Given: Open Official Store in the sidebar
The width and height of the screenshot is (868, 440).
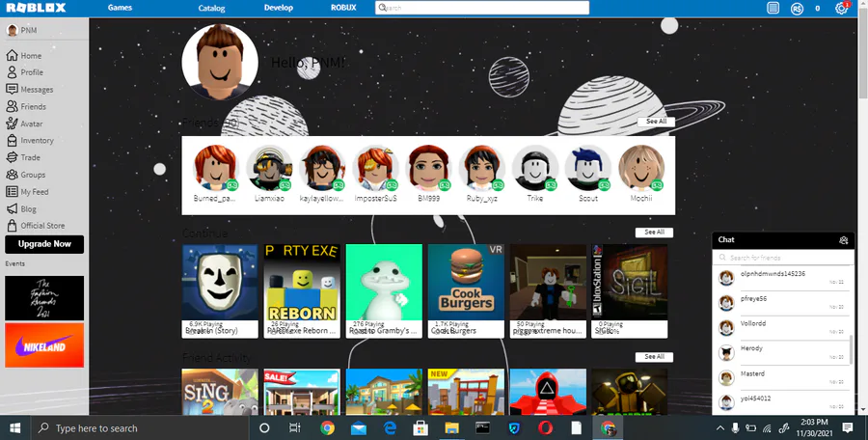Looking at the screenshot, I should [x=36, y=226].
